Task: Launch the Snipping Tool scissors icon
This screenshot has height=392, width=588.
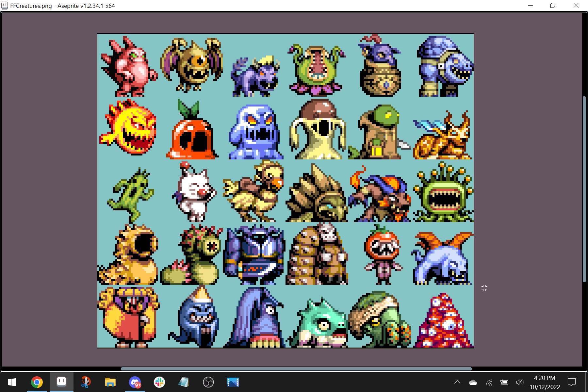Action: coord(86,382)
